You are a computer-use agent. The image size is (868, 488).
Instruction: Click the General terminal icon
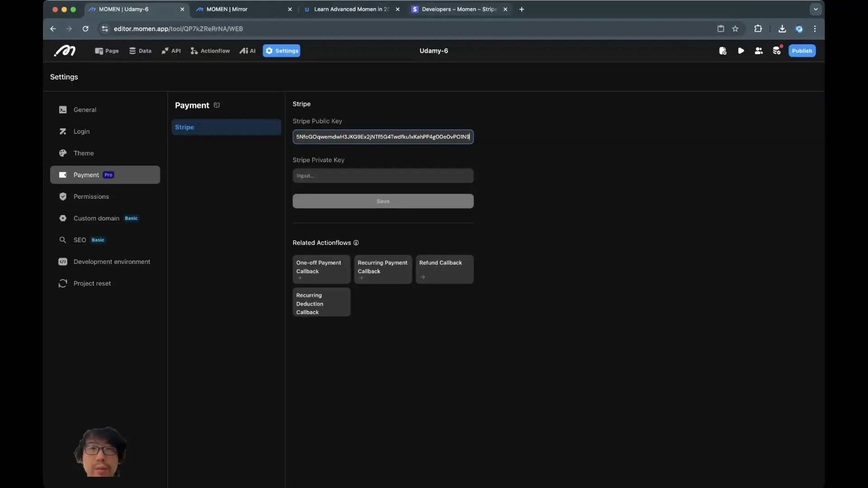tap(63, 110)
